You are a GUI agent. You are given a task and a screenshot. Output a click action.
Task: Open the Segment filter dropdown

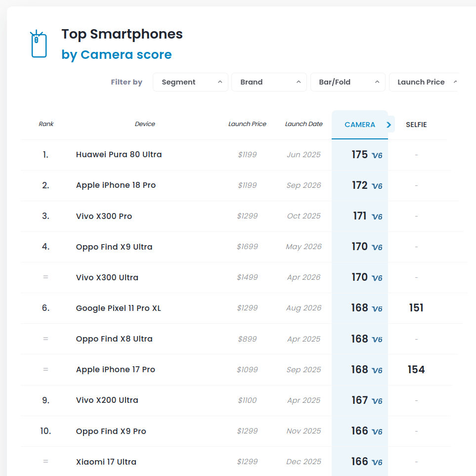(x=190, y=82)
